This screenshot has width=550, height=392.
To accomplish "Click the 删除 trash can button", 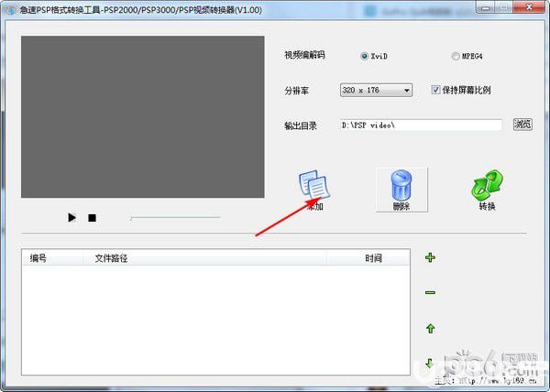I will 401,190.
